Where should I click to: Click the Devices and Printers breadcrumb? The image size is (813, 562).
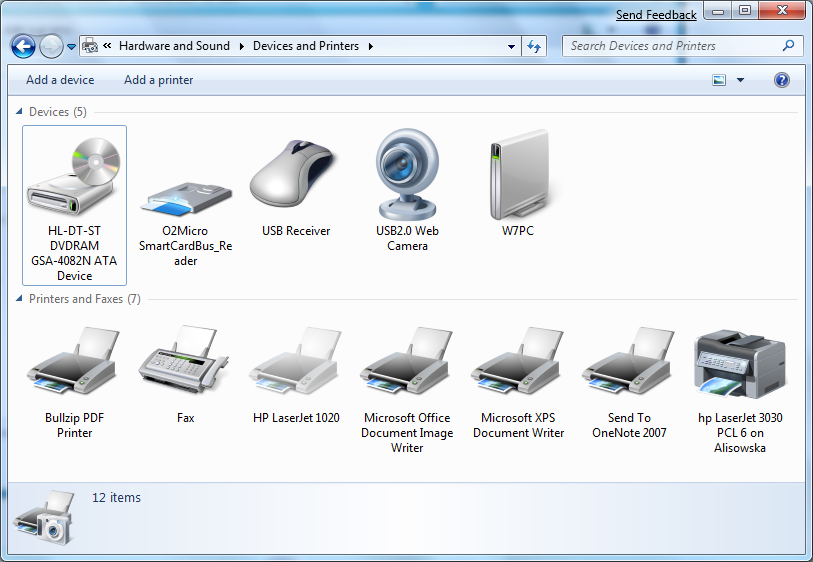(306, 46)
